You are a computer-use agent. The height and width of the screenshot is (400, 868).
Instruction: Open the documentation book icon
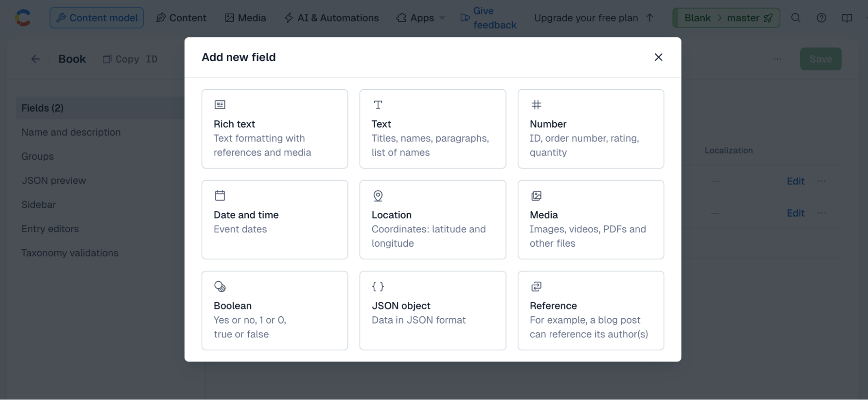click(847, 18)
